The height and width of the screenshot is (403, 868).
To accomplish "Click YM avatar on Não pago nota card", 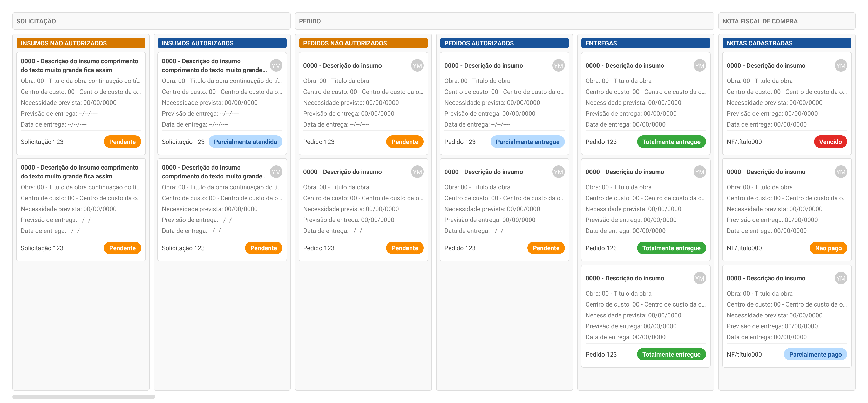I will pos(841,172).
